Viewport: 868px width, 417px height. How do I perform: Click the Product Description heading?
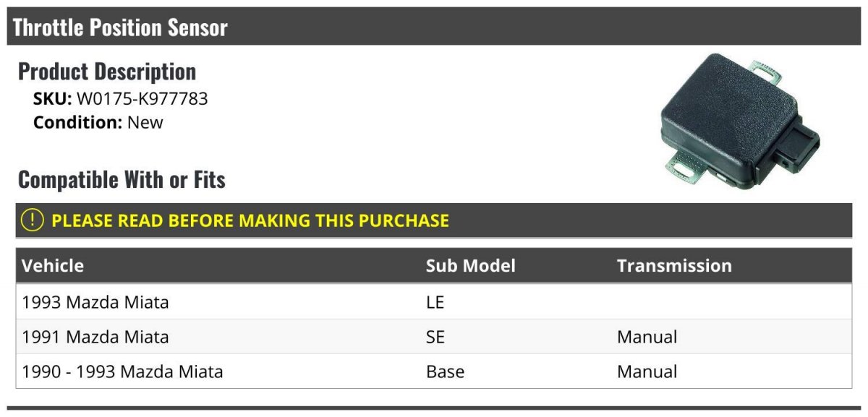click(x=107, y=71)
